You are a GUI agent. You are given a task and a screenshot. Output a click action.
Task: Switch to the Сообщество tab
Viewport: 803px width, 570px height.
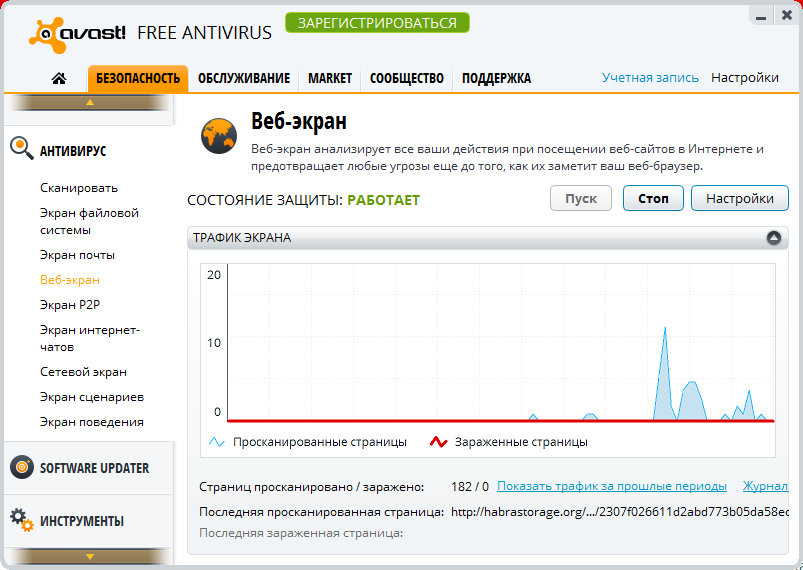click(407, 78)
